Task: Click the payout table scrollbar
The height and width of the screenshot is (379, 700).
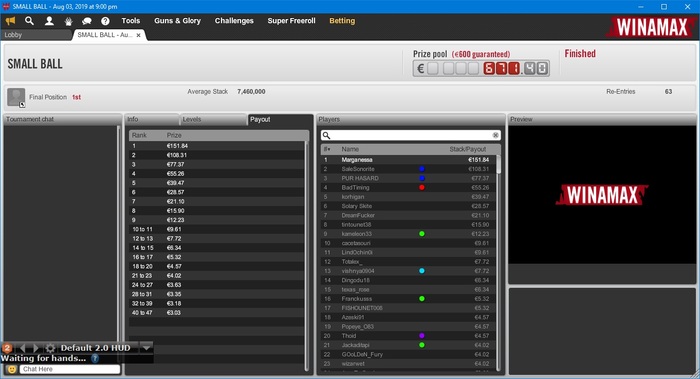Action: click(x=307, y=256)
